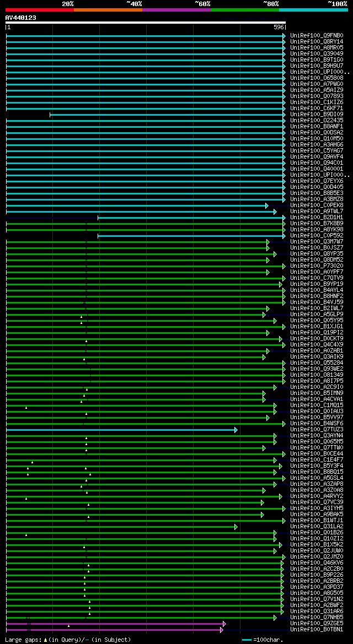Click the arrowhead ending the UniRef100_Q7TUZ3 bar
353x644 pixels.
pos(236,430)
